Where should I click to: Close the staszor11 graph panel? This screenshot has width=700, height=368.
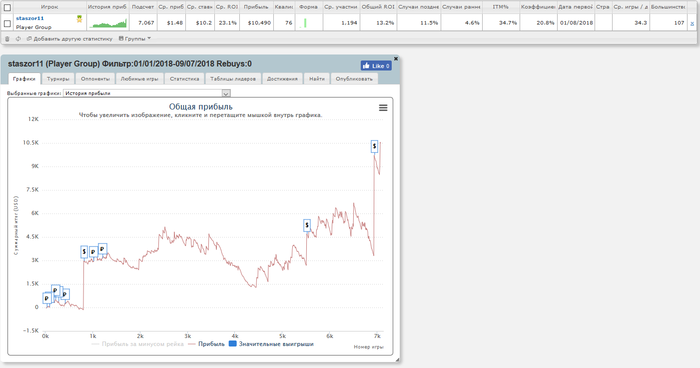(396, 59)
